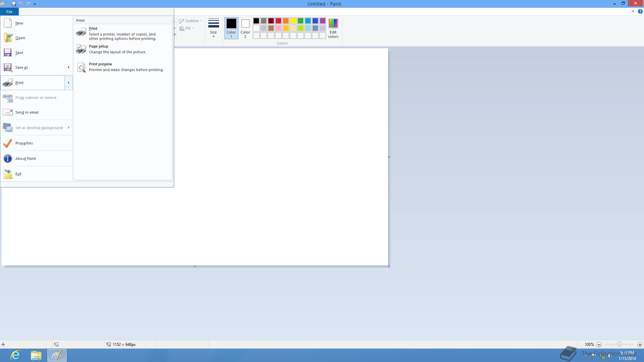Screen dimensions: 644x362
Task: Collapse the ribbon with the chevron
Action: tap(633, 11)
